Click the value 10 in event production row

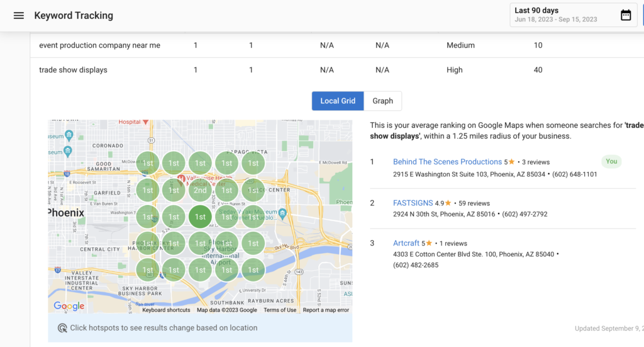click(x=538, y=45)
